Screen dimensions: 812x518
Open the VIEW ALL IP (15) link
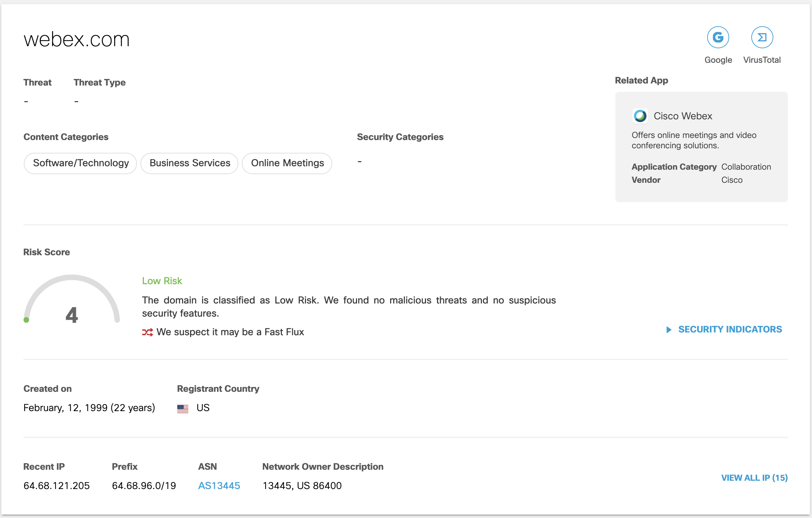[754, 478]
